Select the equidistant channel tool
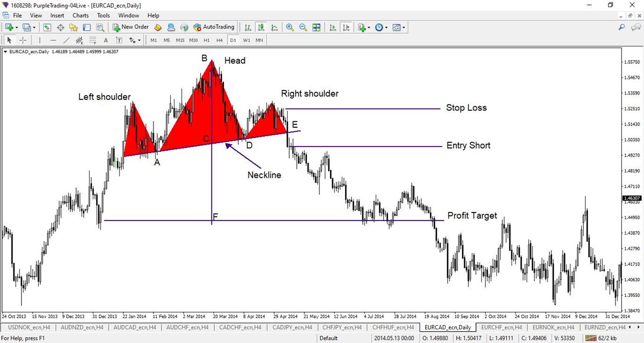Viewport: 644px width, 343px height. pyautogui.click(x=79, y=40)
